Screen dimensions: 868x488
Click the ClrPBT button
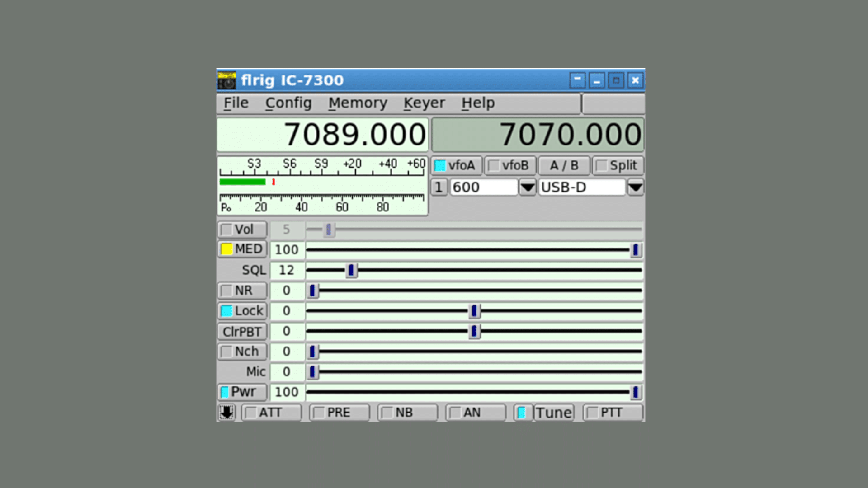tap(242, 332)
